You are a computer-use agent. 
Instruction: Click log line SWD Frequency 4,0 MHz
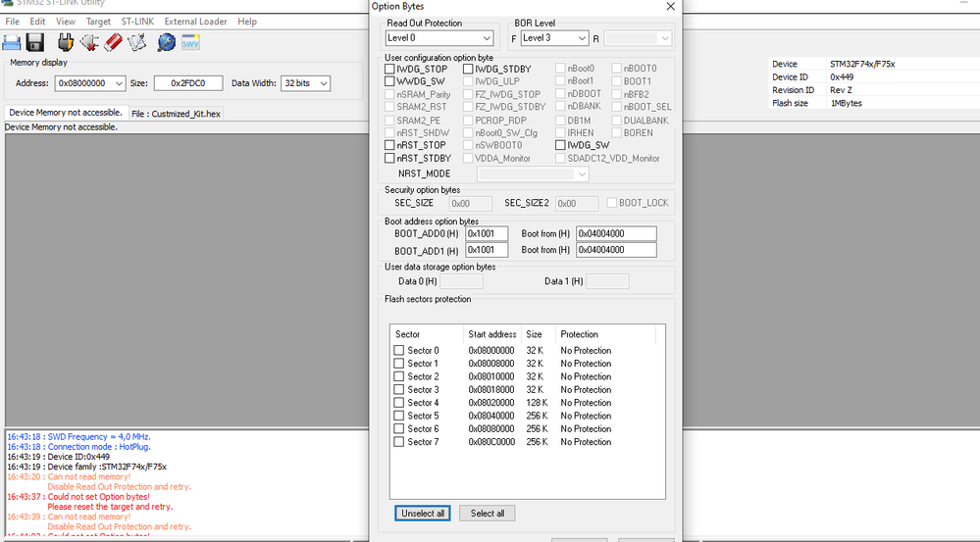[x=78, y=437]
